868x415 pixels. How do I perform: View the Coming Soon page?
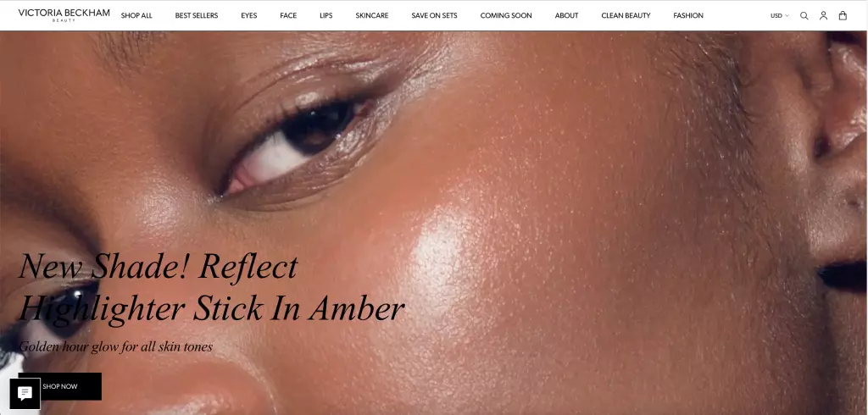[x=506, y=16]
